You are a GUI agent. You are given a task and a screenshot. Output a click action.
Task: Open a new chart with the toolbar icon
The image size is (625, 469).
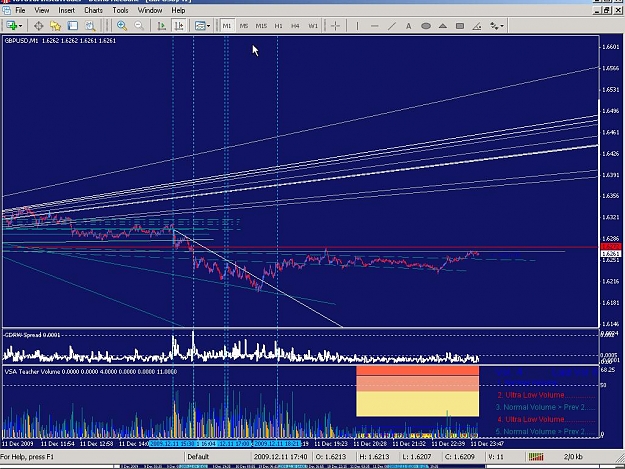[12, 26]
